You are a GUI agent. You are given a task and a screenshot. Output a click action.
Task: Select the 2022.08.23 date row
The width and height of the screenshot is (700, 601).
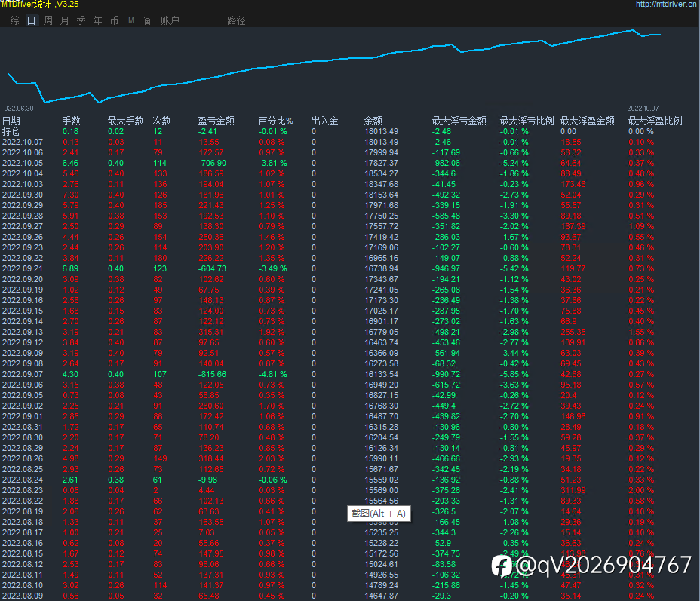(23, 490)
